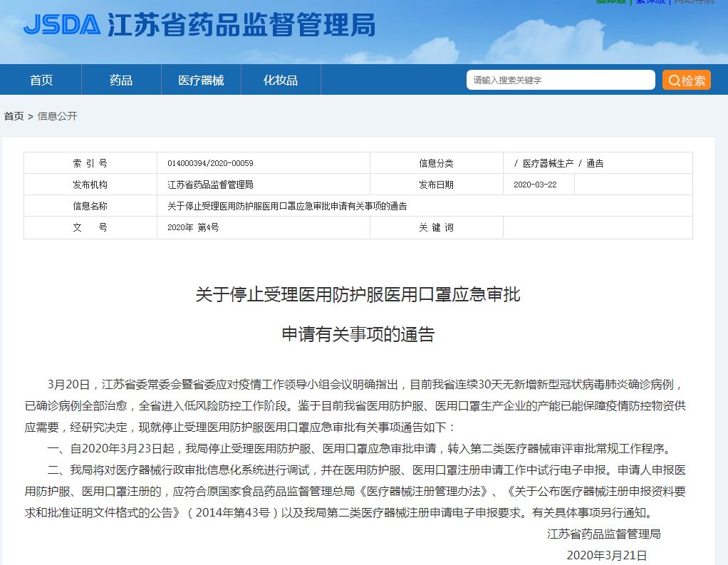Screen dimensions: 728x565
Task: Click the orange 检索 search button
Action: 686,80
